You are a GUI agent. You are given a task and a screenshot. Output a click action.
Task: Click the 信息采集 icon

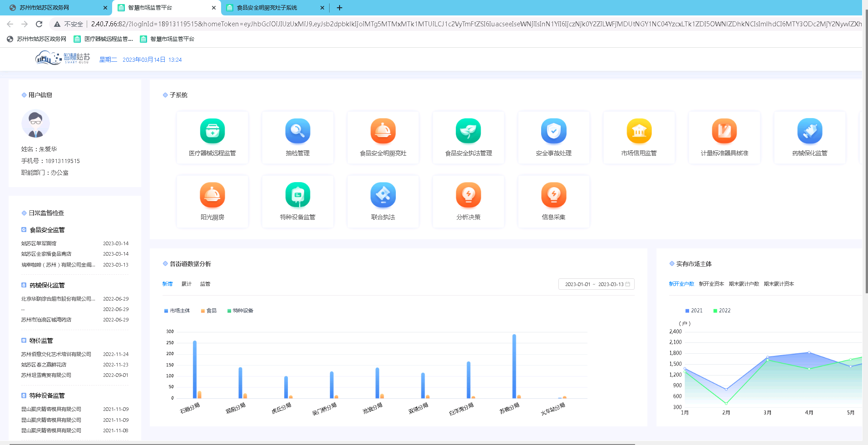click(x=553, y=195)
